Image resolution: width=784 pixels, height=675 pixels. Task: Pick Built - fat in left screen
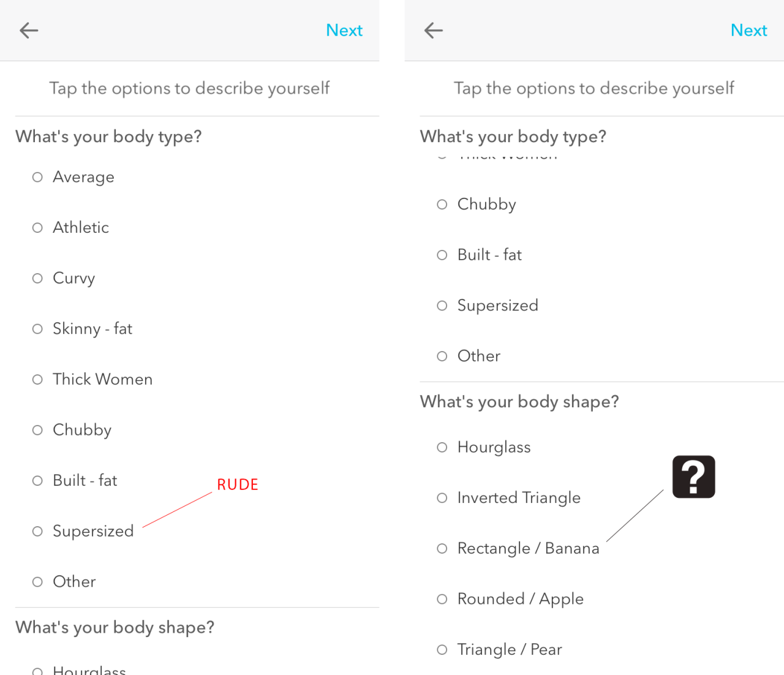(38, 481)
